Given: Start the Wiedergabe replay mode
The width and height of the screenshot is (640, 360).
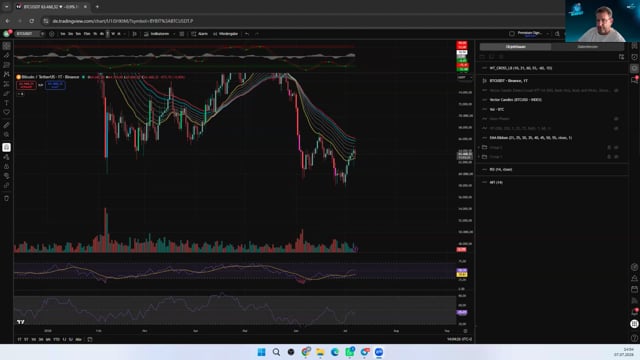Looking at the screenshot, I should [x=225, y=34].
